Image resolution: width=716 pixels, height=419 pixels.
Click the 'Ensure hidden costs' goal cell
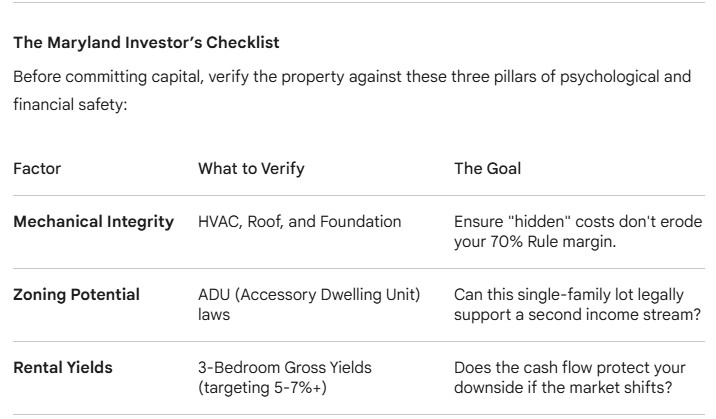click(577, 221)
